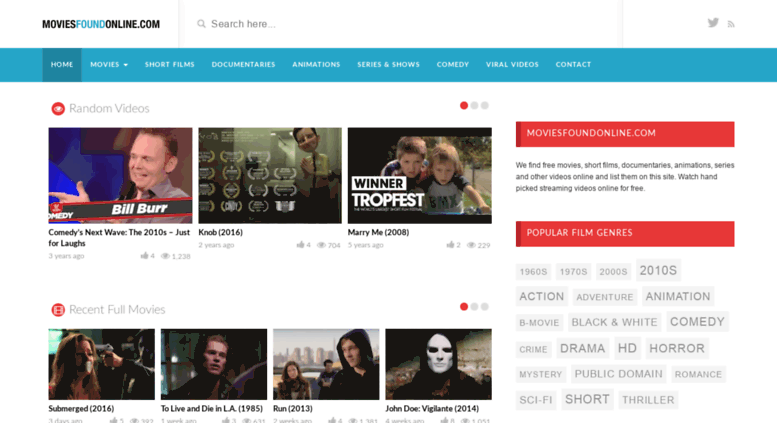Click the MoviesFoundOnline.com logo
Viewport: 777px width, 423px height.
[101, 24]
